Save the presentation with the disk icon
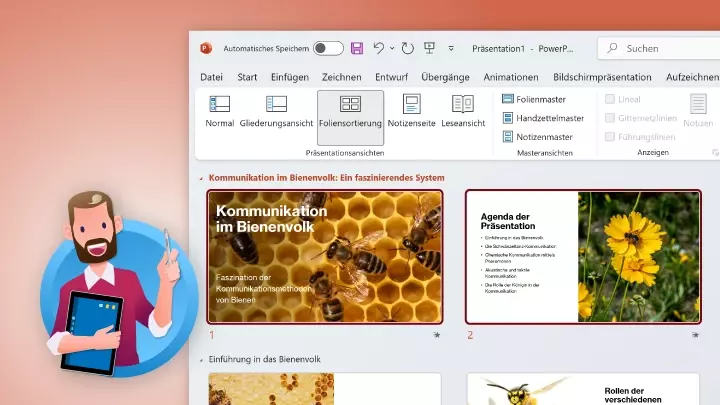This screenshot has height=405, width=720. coord(357,48)
